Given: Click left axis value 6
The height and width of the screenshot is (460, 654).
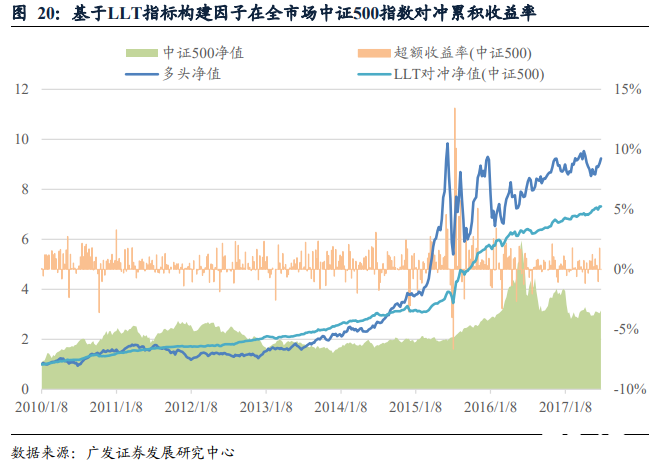Looking at the screenshot, I should [25, 239].
